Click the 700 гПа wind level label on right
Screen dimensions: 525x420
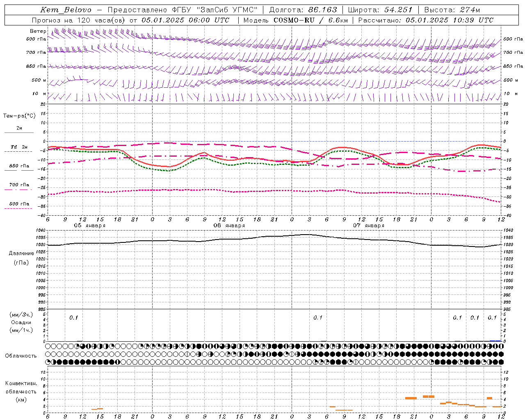[x=513, y=52]
